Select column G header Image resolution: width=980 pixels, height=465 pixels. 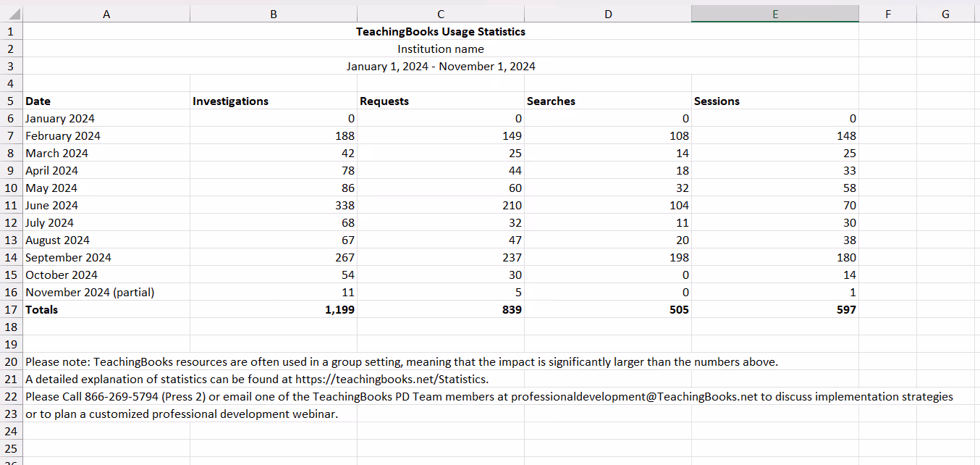pos(945,14)
